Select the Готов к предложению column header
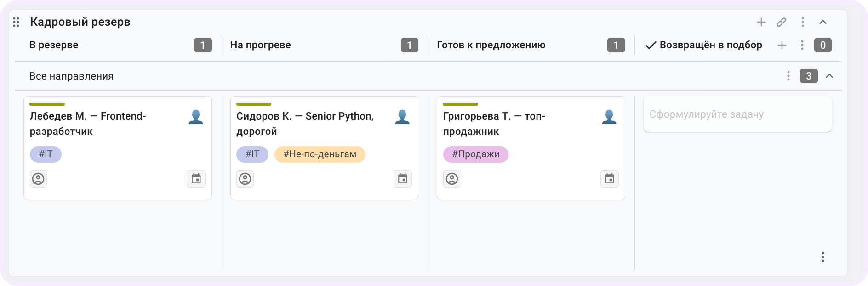The image size is (868, 286). [x=491, y=45]
